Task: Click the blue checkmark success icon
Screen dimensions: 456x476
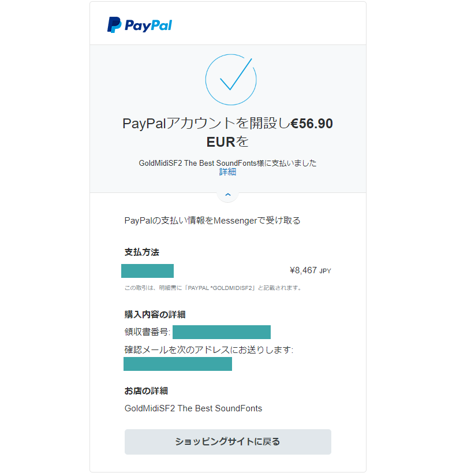Action: pyautogui.click(x=230, y=79)
